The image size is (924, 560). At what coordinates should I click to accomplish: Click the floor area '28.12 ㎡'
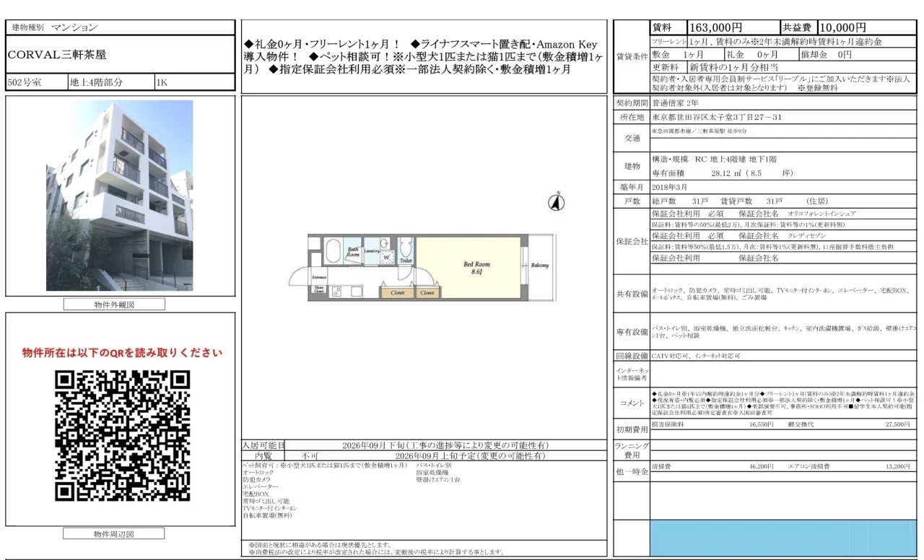pyautogui.click(x=727, y=173)
